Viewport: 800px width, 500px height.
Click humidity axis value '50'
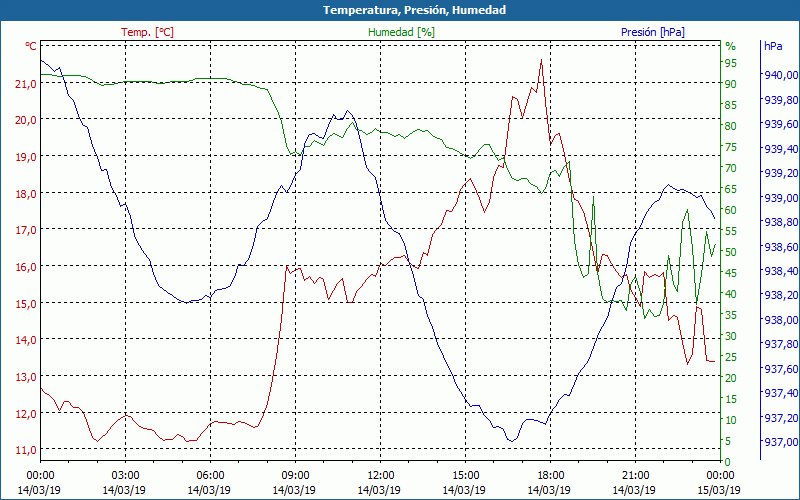[731, 252]
